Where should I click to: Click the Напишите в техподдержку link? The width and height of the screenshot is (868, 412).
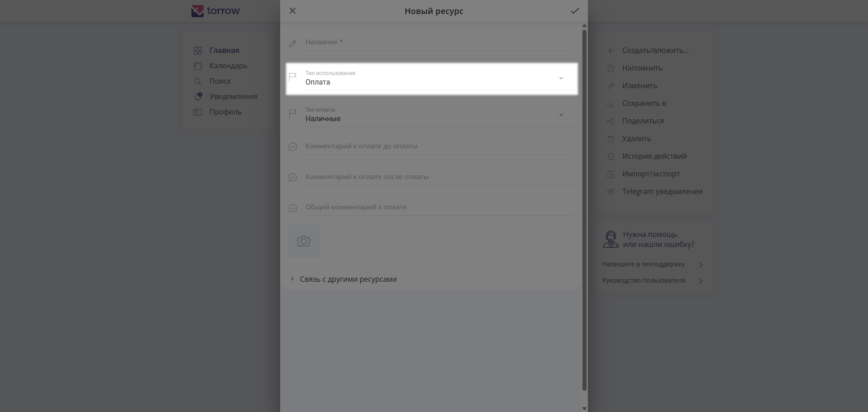pyautogui.click(x=644, y=264)
